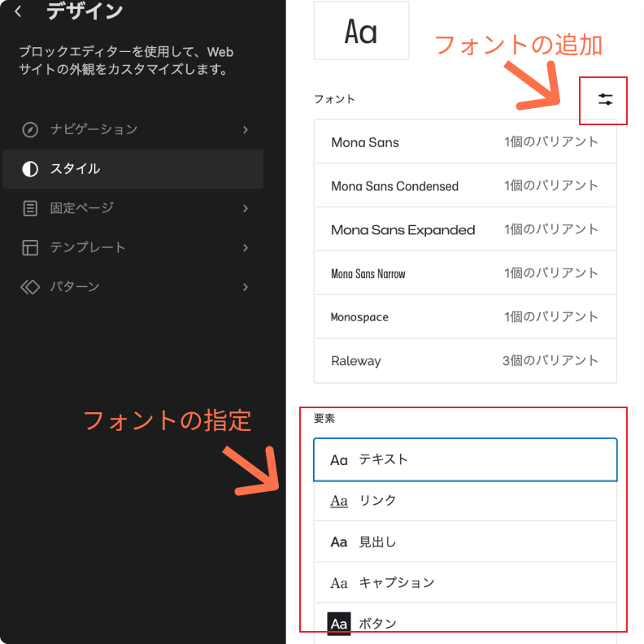Click the パターン diamond icon
Screen dimensions: 644x644
30,287
